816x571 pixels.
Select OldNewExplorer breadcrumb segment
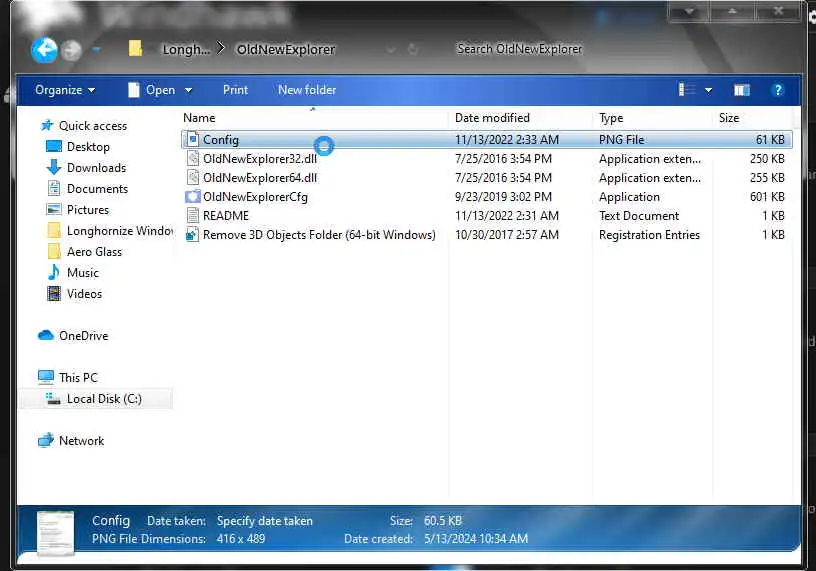click(286, 49)
